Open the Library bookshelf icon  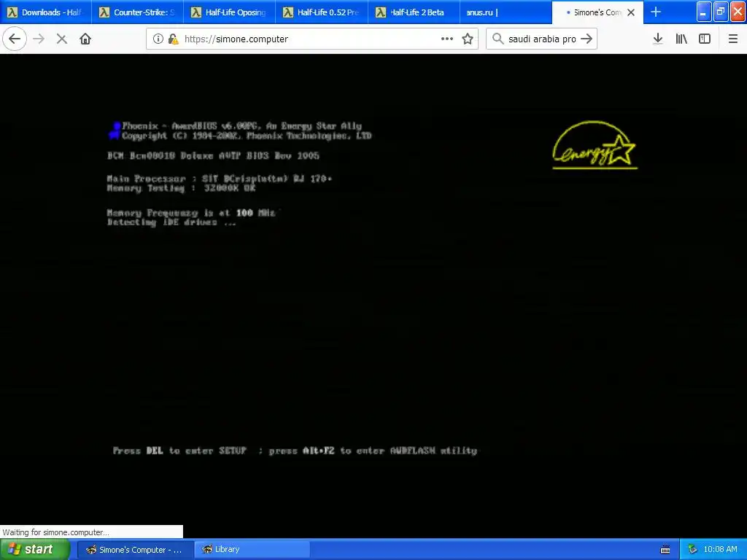681,39
